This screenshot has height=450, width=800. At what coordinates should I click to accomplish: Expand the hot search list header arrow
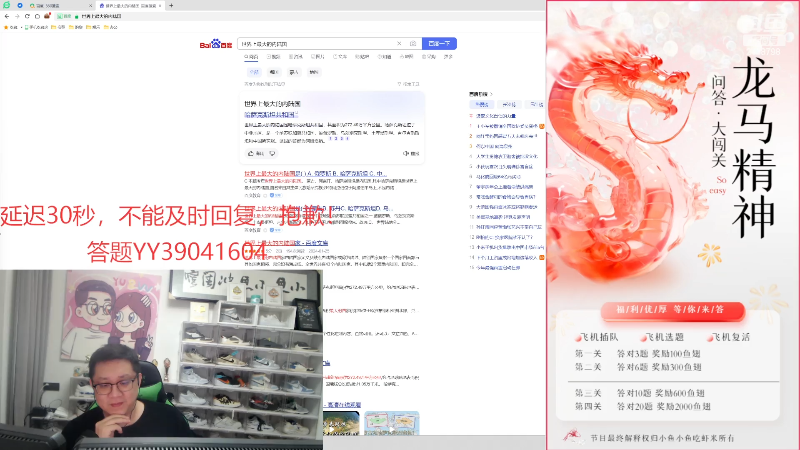coord(491,94)
